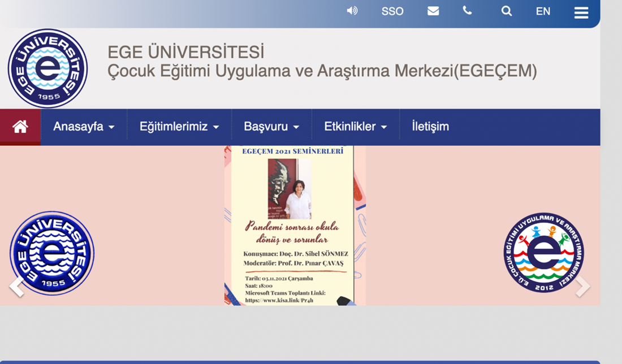The image size is (622, 364).
Task: Open the hamburger menu icon
Action: [581, 12]
